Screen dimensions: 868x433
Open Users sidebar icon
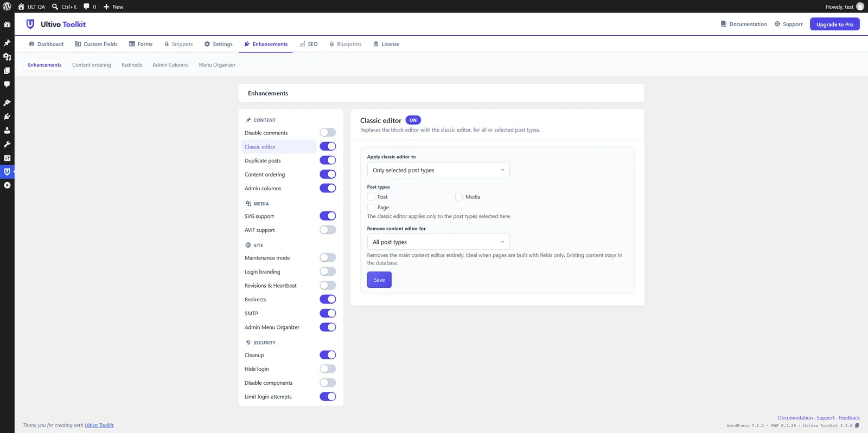coord(7,130)
